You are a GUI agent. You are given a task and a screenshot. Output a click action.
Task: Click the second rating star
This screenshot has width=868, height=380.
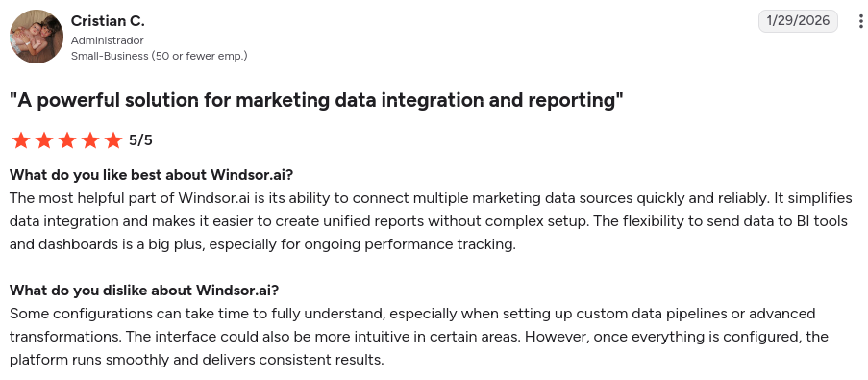tap(43, 140)
